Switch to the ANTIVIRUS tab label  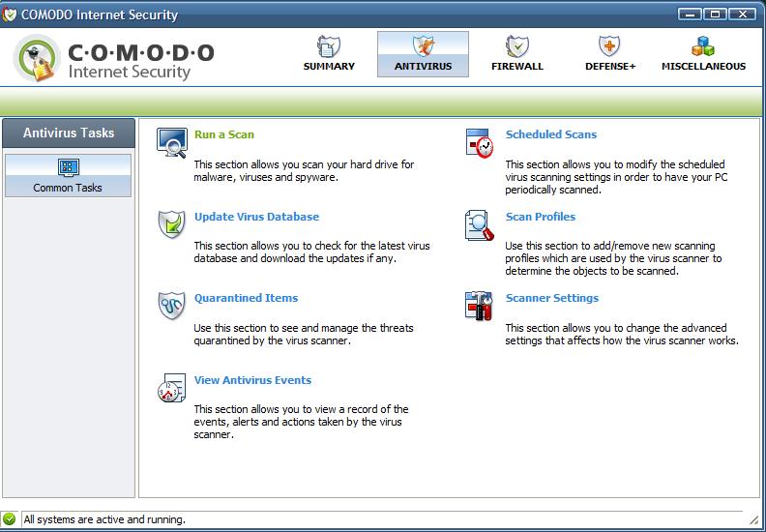pos(423,67)
